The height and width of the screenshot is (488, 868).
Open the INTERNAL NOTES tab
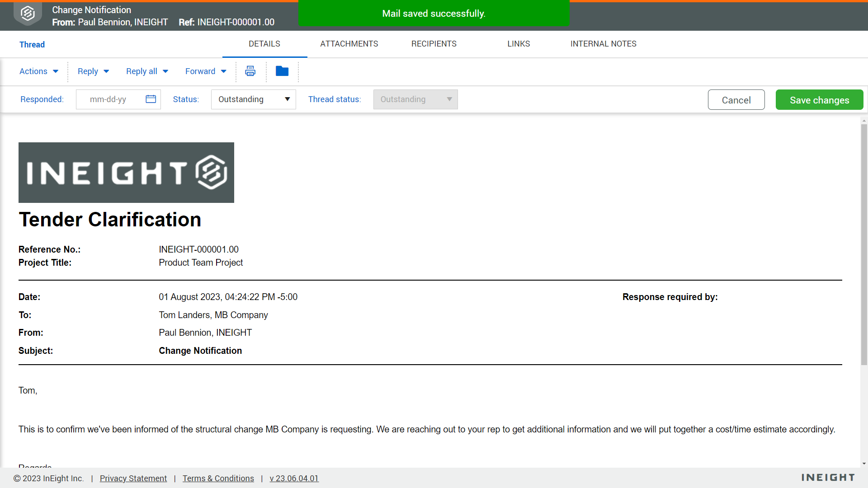click(x=604, y=44)
